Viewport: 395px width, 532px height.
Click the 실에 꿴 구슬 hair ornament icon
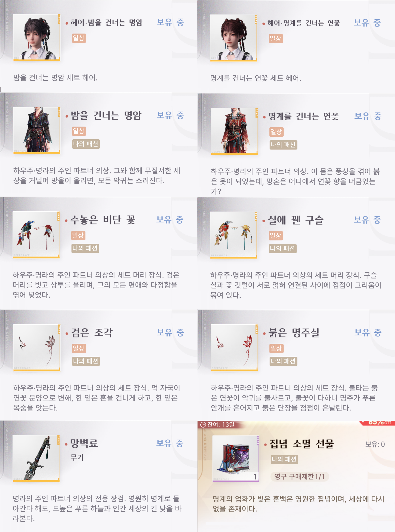coord(234,235)
